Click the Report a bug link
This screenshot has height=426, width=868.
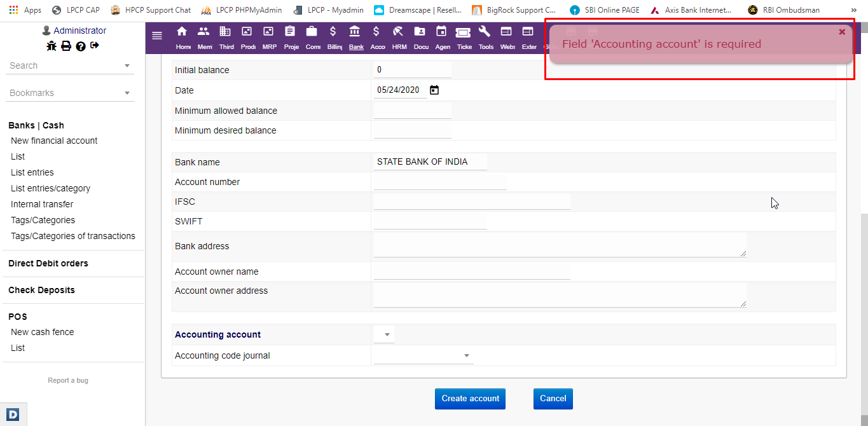(x=68, y=380)
